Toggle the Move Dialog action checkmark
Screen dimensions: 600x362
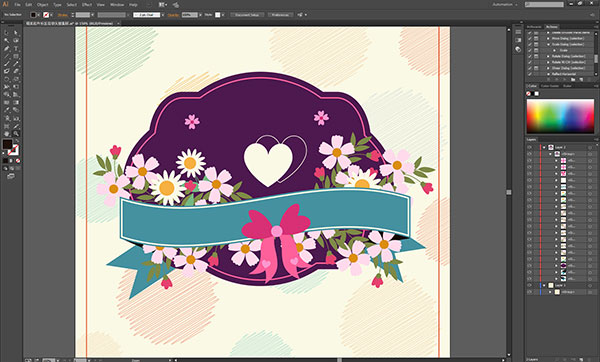click(530, 39)
